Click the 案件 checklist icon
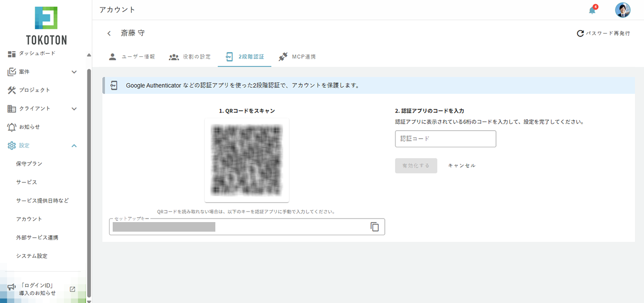 click(x=12, y=72)
